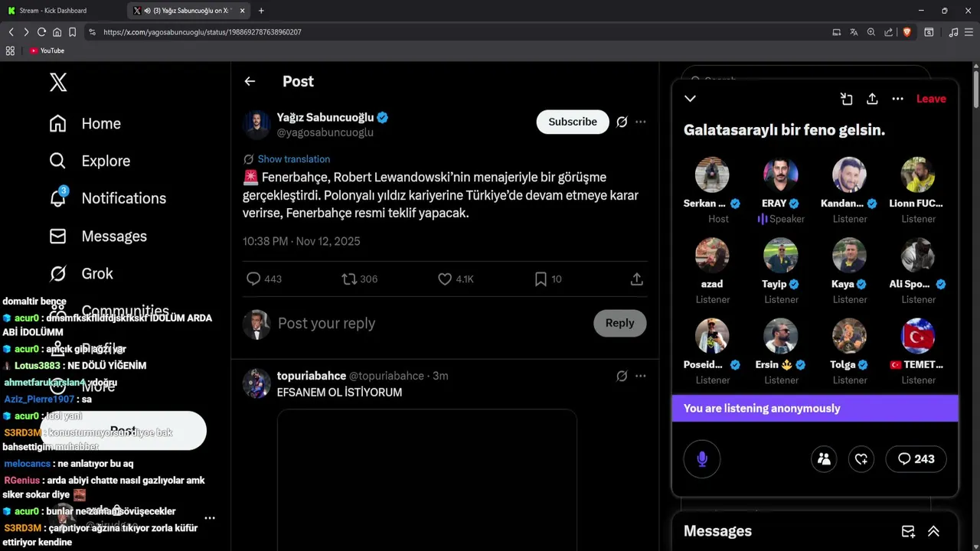
Task: Open Yağız Sabuncuoğlu profile avatar
Action: pyautogui.click(x=256, y=125)
